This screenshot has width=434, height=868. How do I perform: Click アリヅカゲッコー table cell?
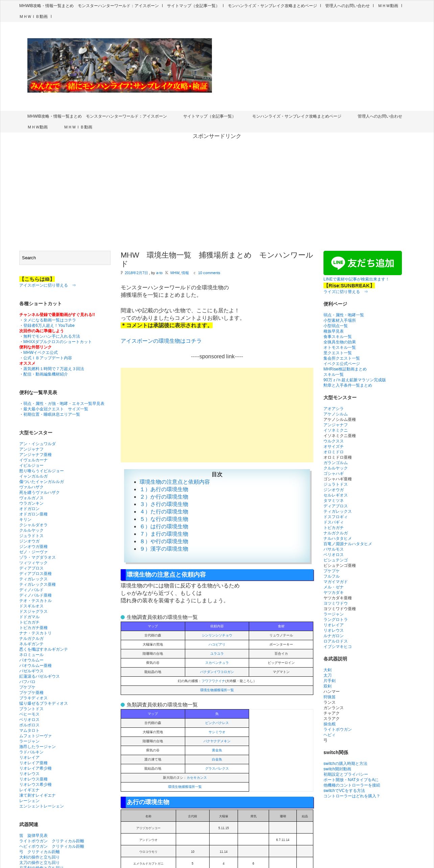point(148,828)
